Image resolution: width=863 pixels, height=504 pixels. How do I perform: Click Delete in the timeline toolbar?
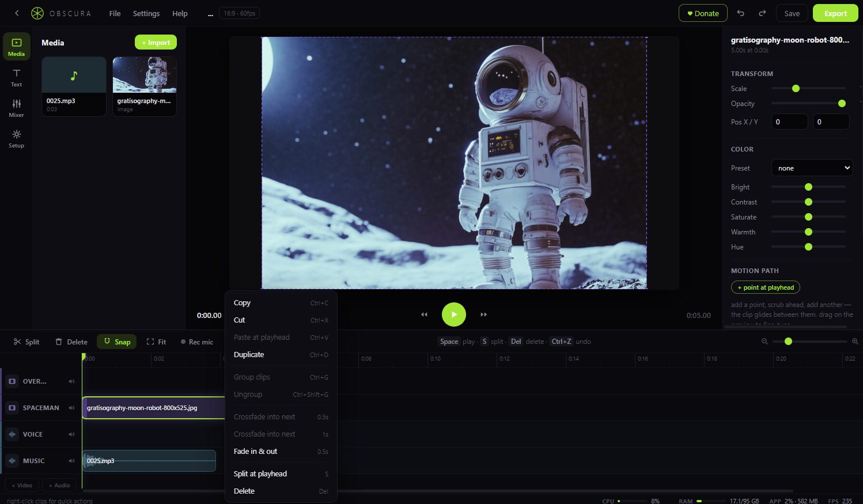(71, 342)
